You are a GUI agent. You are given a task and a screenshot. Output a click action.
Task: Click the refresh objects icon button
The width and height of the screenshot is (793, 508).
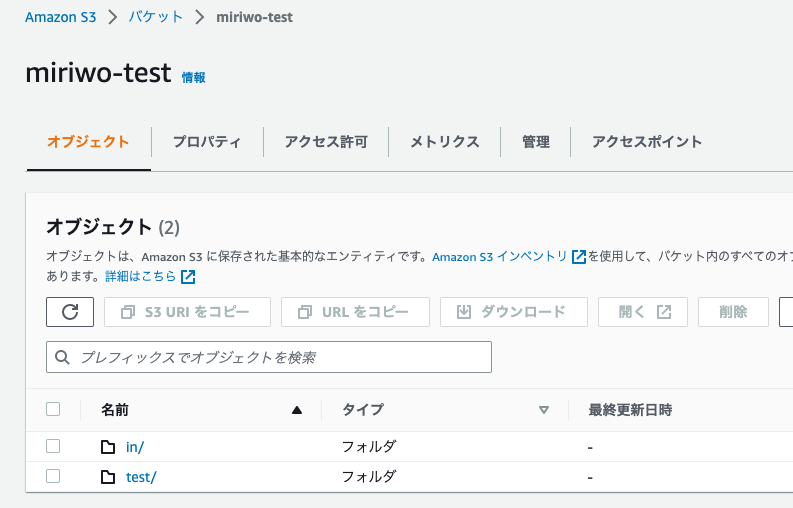click(x=70, y=312)
